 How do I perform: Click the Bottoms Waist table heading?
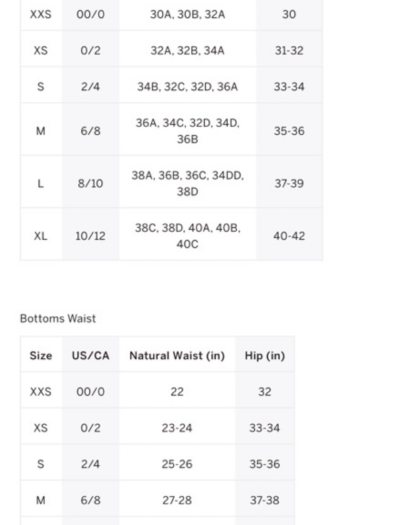click(x=58, y=319)
